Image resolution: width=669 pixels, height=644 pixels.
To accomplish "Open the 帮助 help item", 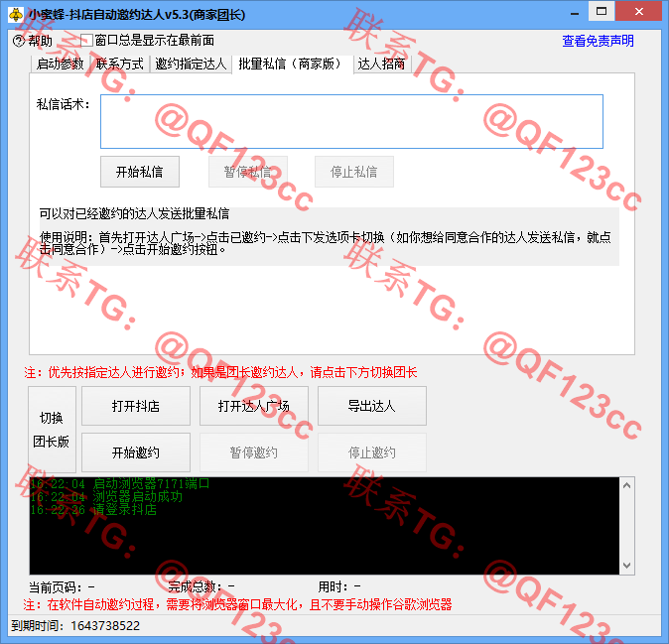I will coord(33,41).
